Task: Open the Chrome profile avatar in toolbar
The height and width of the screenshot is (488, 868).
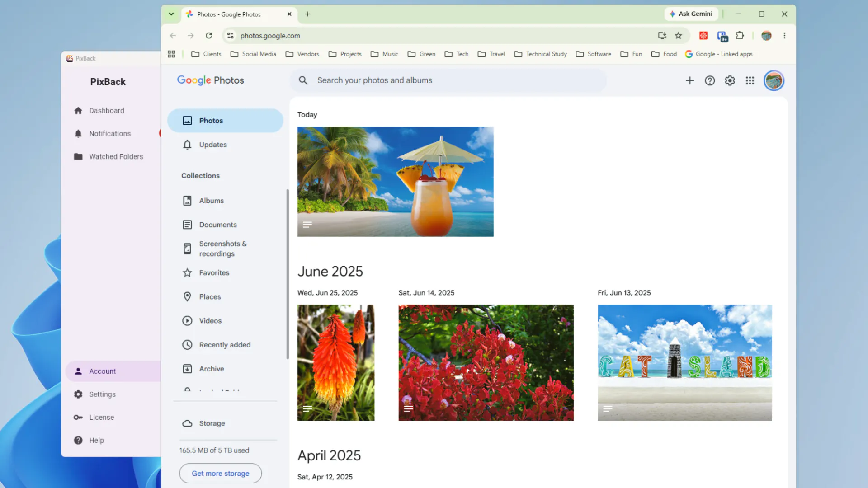Action: (766, 36)
